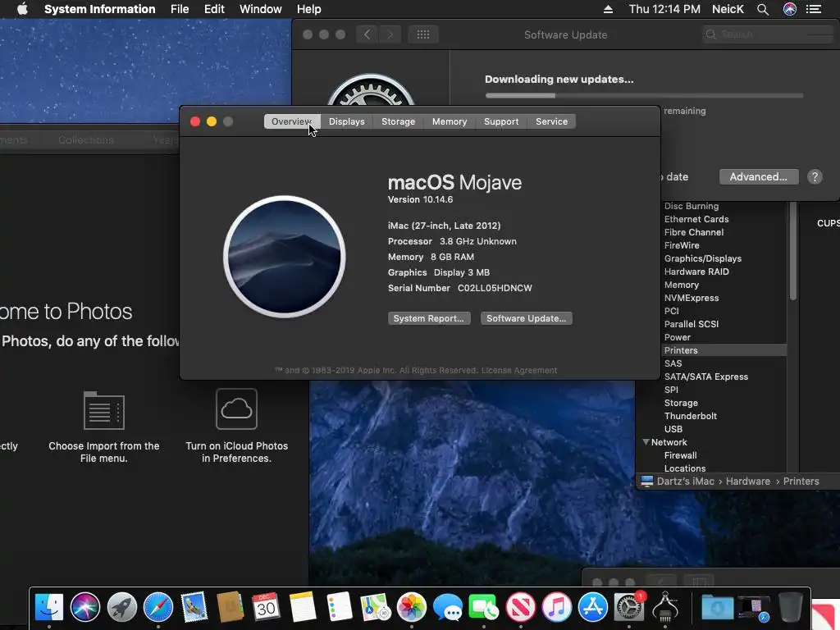The width and height of the screenshot is (840, 630).
Task: Open App Store in Dock
Action: [592, 607]
